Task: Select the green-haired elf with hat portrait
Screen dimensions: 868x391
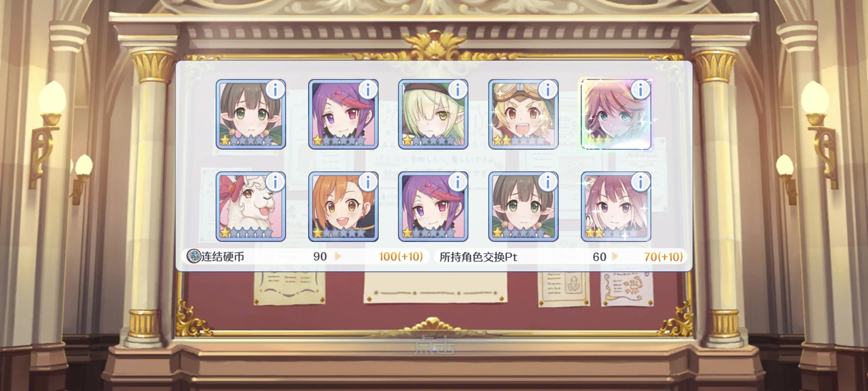Action: [x=433, y=114]
